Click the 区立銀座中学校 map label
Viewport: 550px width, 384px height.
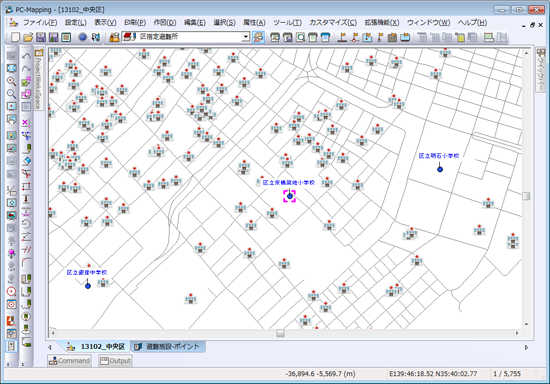[87, 272]
